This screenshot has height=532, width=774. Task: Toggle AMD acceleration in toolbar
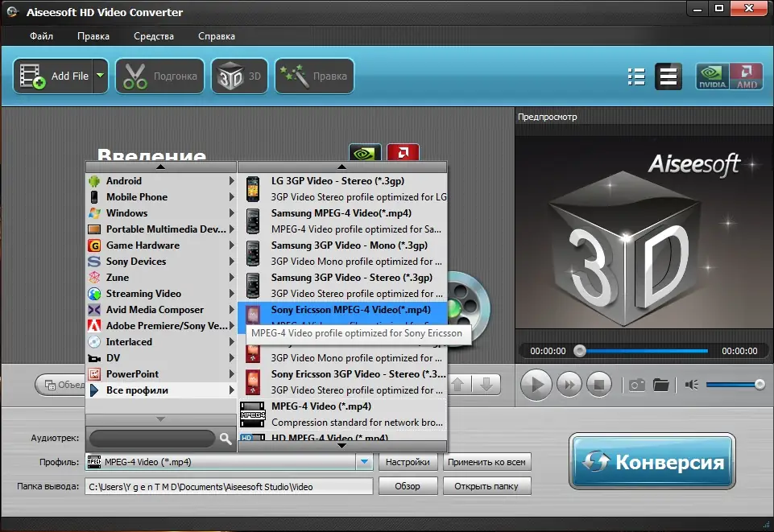[x=746, y=76]
